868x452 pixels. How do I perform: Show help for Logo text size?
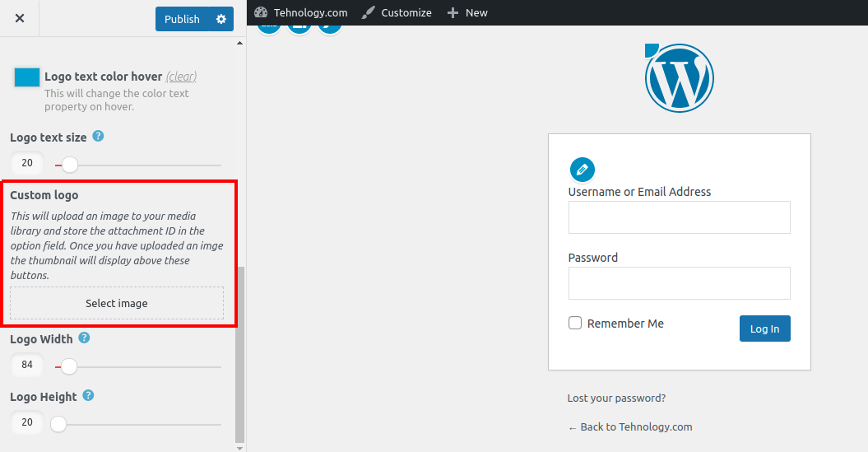click(x=98, y=137)
